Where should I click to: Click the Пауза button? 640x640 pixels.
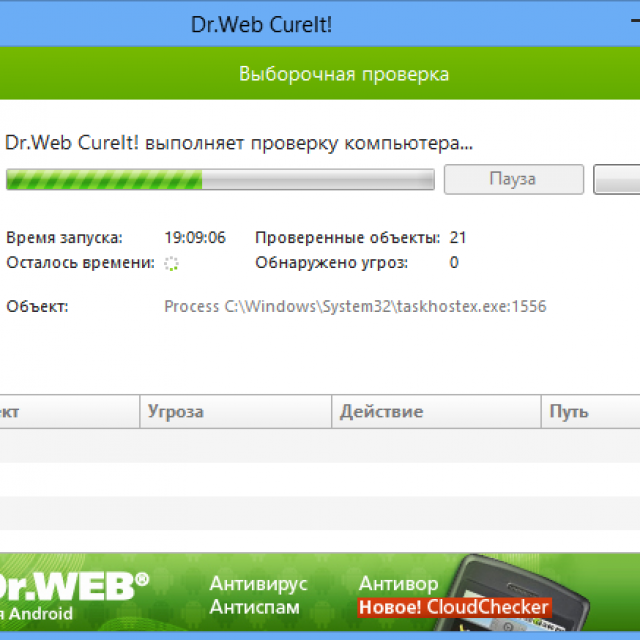[513, 179]
